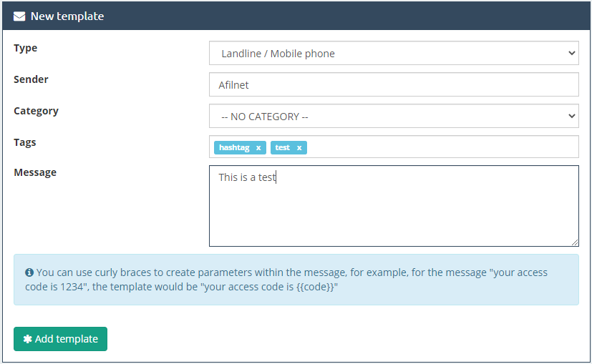The height and width of the screenshot is (364, 592).
Task: Open the NO CATEGORY select box
Action: point(394,116)
